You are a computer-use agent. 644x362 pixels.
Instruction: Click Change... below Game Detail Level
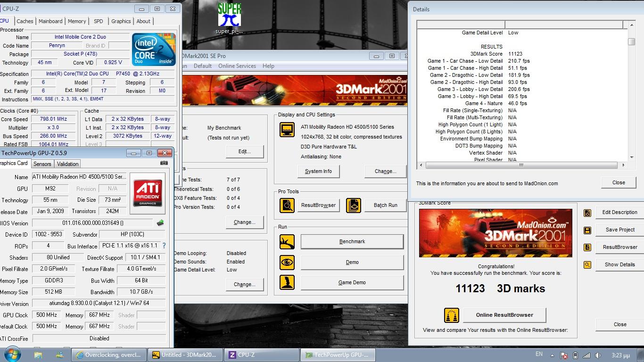coord(244,284)
